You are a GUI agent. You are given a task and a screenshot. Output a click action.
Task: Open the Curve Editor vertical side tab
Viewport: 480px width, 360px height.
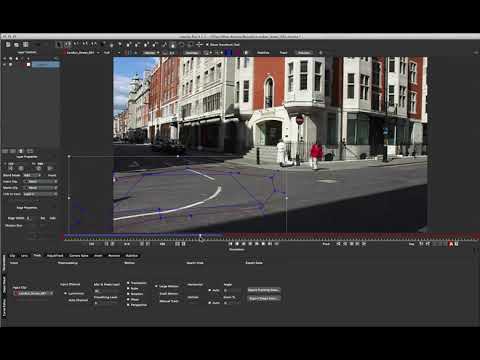(4, 308)
